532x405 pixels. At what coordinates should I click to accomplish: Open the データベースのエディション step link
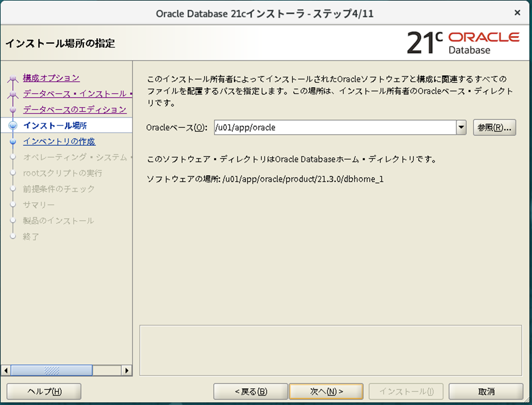coord(74,110)
